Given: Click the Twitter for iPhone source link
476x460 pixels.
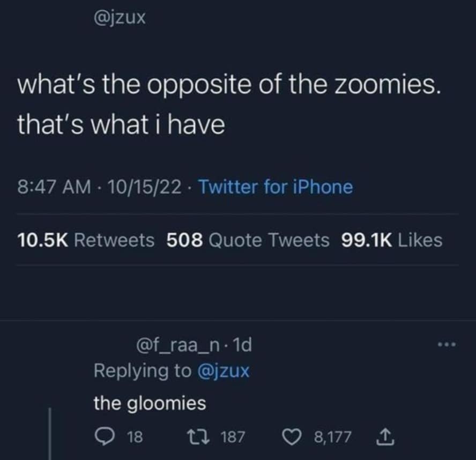Looking at the screenshot, I should [x=276, y=187].
